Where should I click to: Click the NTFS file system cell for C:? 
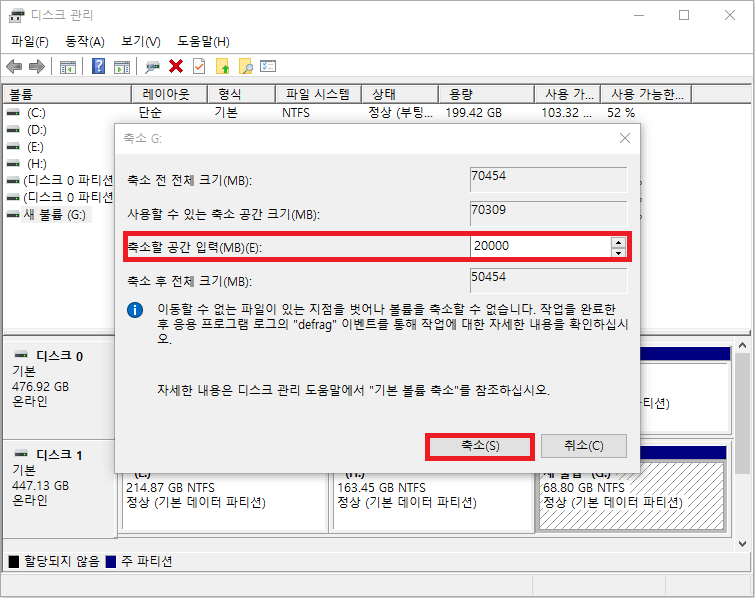pyautogui.click(x=296, y=113)
